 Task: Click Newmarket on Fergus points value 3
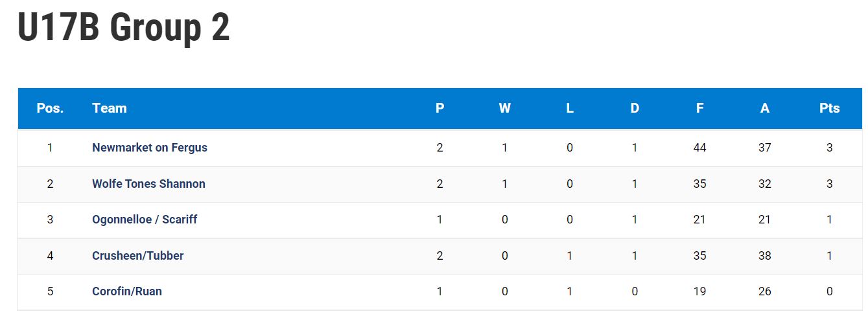click(x=830, y=148)
